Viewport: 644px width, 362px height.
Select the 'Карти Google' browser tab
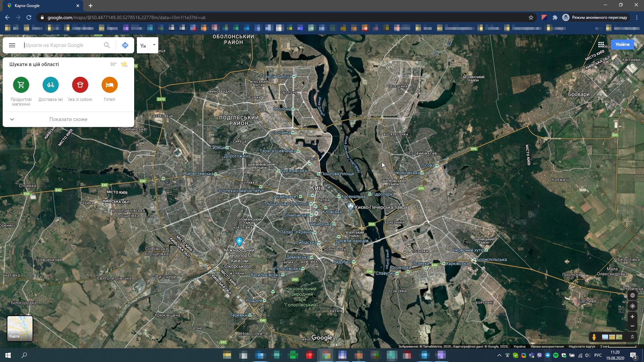[43, 6]
